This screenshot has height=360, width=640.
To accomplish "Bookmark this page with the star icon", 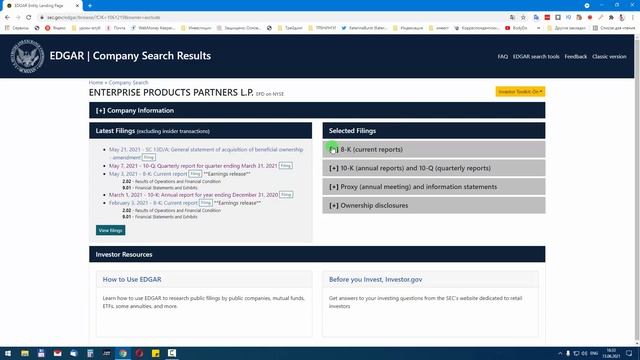I will 523,18.
